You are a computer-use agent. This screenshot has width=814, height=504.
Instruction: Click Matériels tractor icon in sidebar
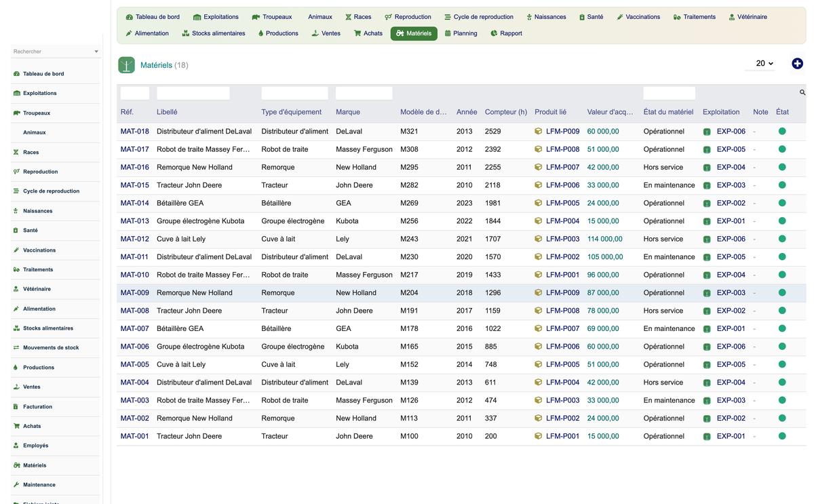pos(16,465)
